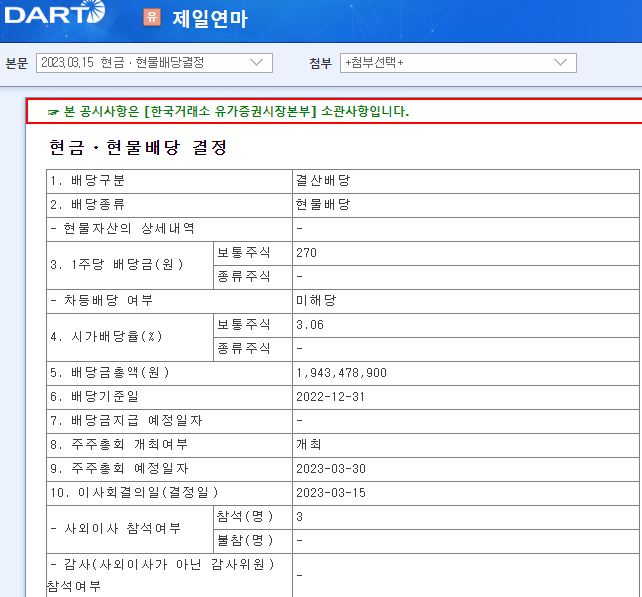This screenshot has height=597, width=642.
Task: Click the 현물자산의 상세내역 label
Action: [123, 228]
